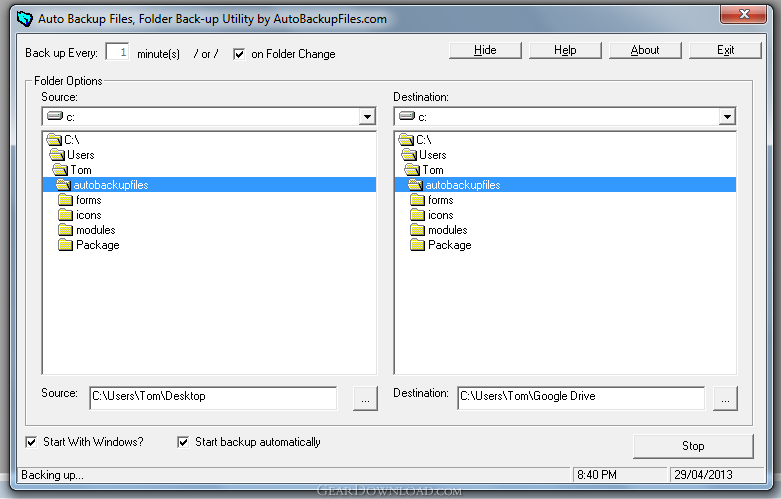Click the Tom folder icon in Destination tree
781x499 pixels.
click(x=412, y=169)
